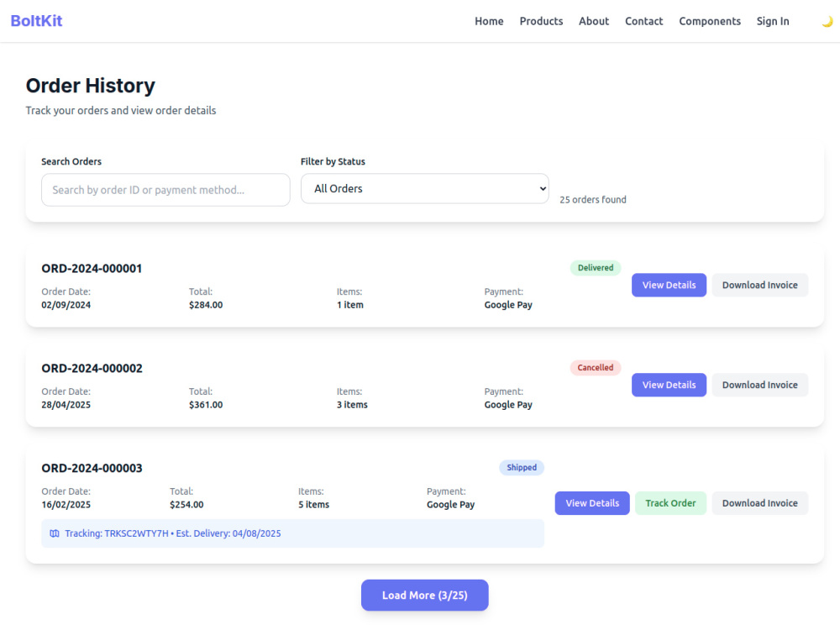This screenshot has height=630, width=840.
Task: Open the Contact nav item
Action: tap(644, 22)
